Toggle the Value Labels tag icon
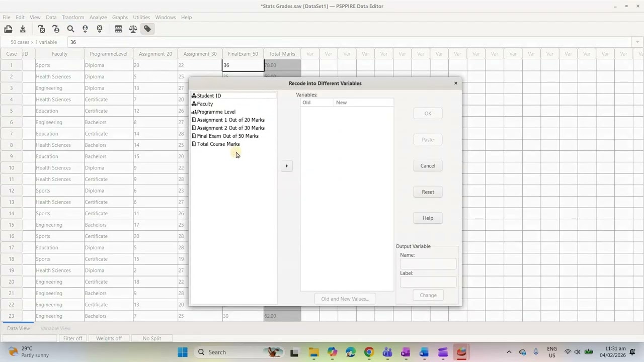 147,29
